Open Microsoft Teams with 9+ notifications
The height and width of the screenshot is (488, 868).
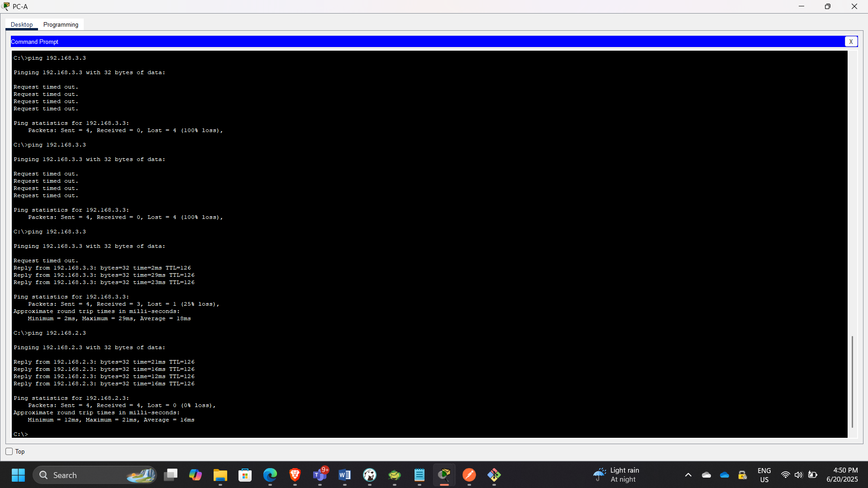[x=320, y=475]
